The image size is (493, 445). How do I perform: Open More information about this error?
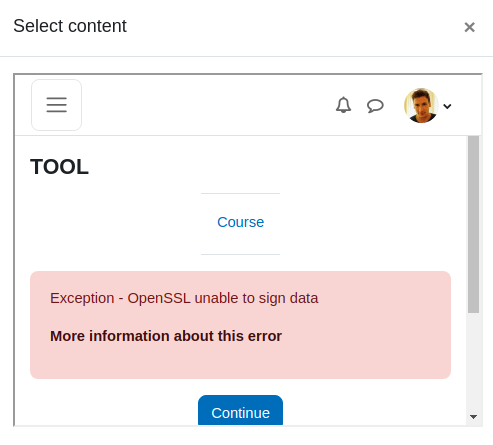[x=166, y=336]
